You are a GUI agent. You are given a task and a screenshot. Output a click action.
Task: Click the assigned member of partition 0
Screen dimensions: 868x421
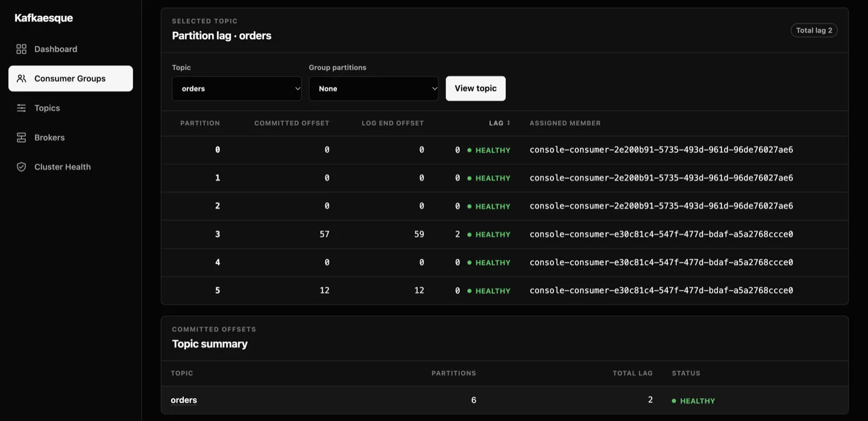coord(661,150)
